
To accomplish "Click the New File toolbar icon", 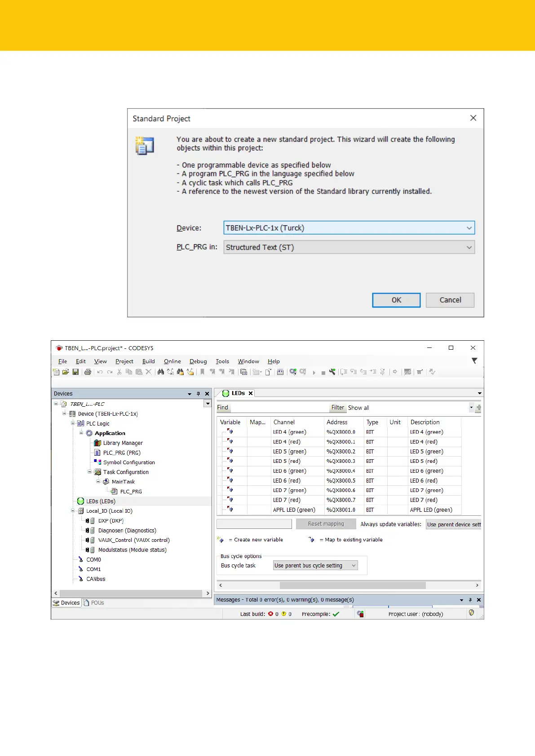I will (56, 372).
